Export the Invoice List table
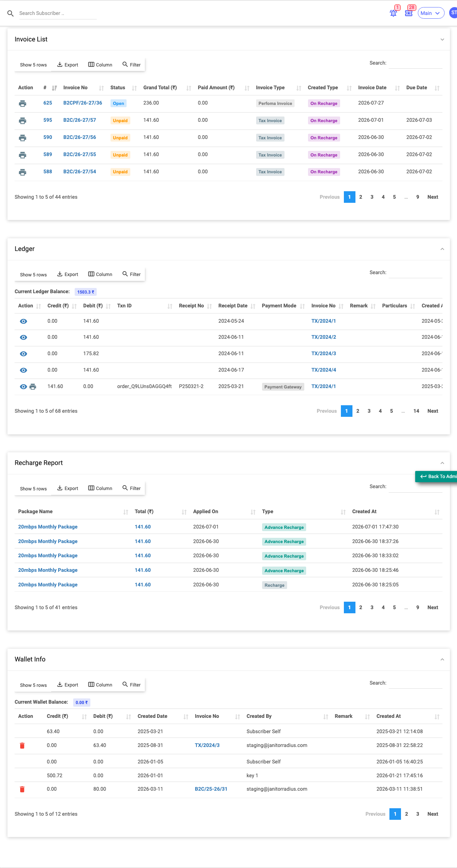This screenshot has width=457, height=868. pos(68,65)
